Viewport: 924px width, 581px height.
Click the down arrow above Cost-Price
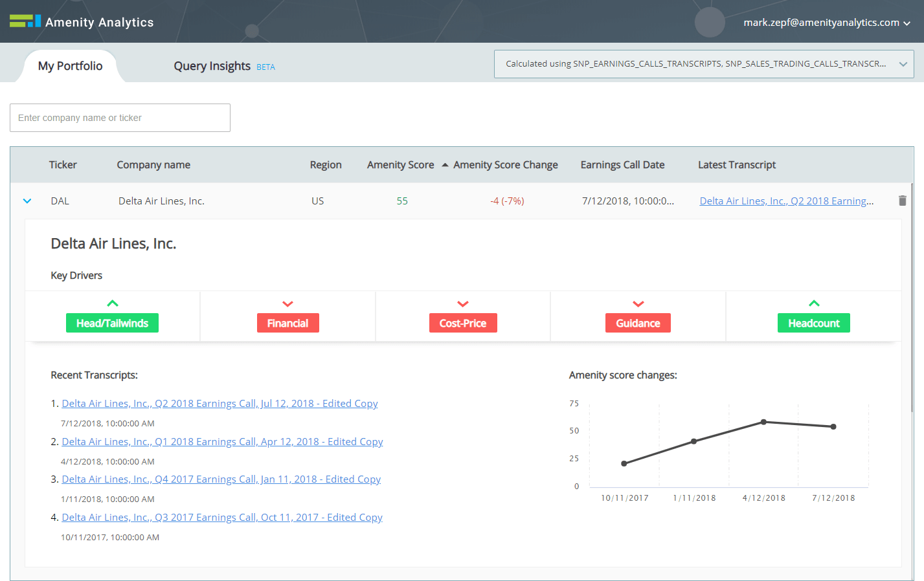463,303
